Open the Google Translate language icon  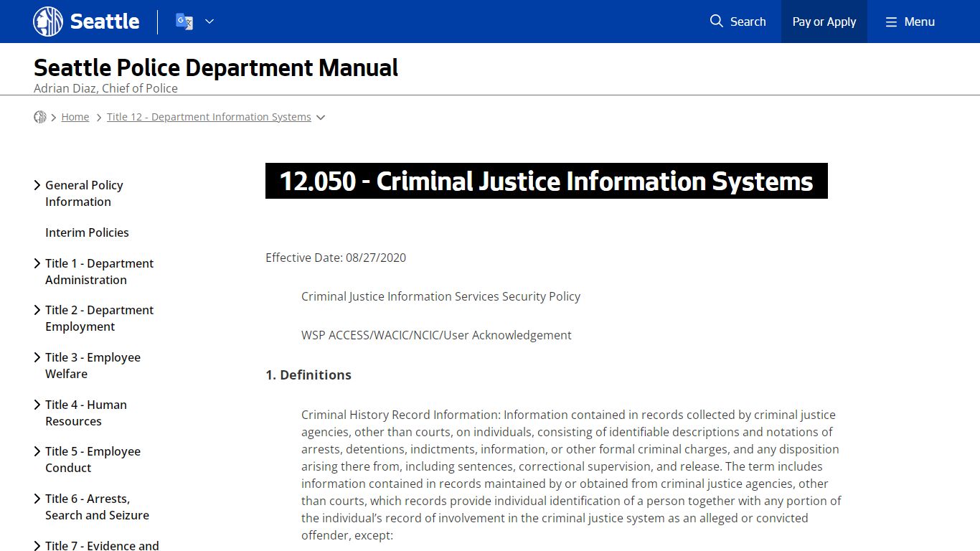click(x=184, y=22)
